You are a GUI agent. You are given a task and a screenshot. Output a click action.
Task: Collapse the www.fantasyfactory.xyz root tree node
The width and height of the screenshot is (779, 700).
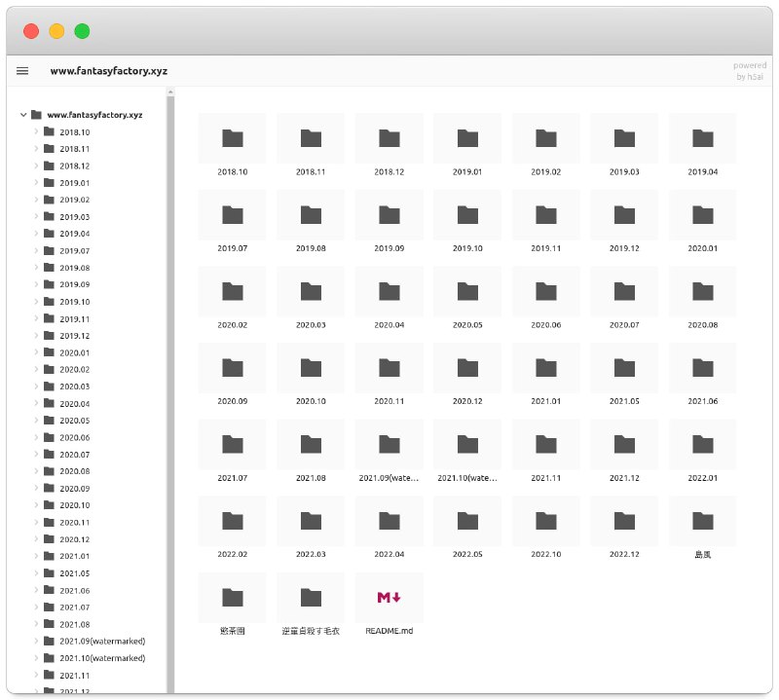[x=23, y=115]
